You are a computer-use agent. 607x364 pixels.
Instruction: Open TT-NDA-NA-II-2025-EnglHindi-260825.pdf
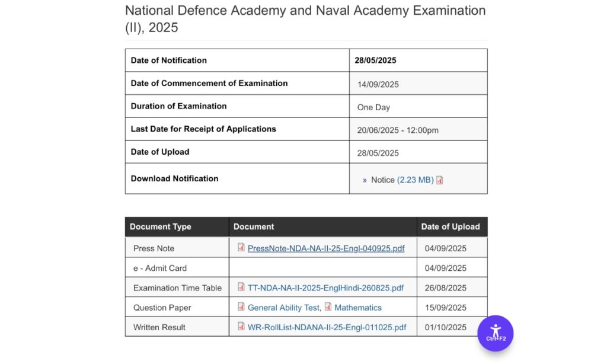point(325,287)
